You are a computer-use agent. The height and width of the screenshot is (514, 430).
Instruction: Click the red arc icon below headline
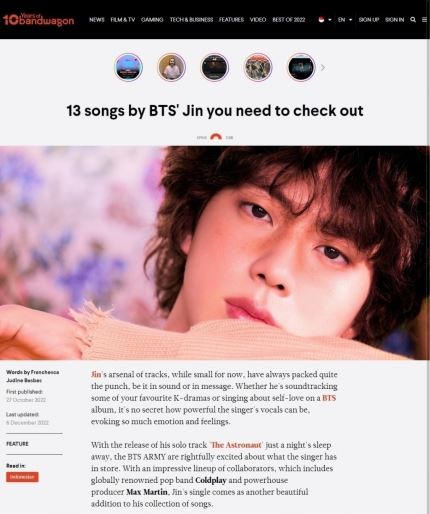click(216, 137)
